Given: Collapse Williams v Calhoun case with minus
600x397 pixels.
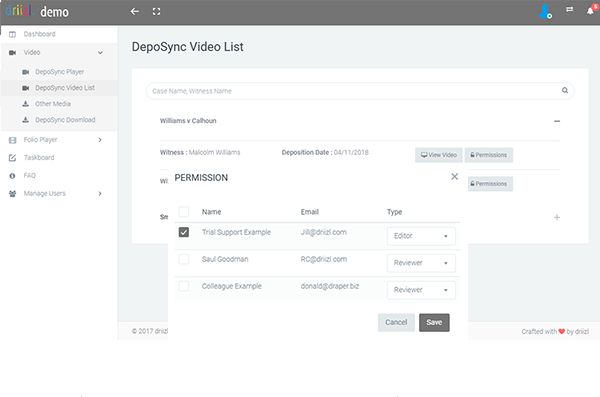Looking at the screenshot, I should (x=557, y=121).
